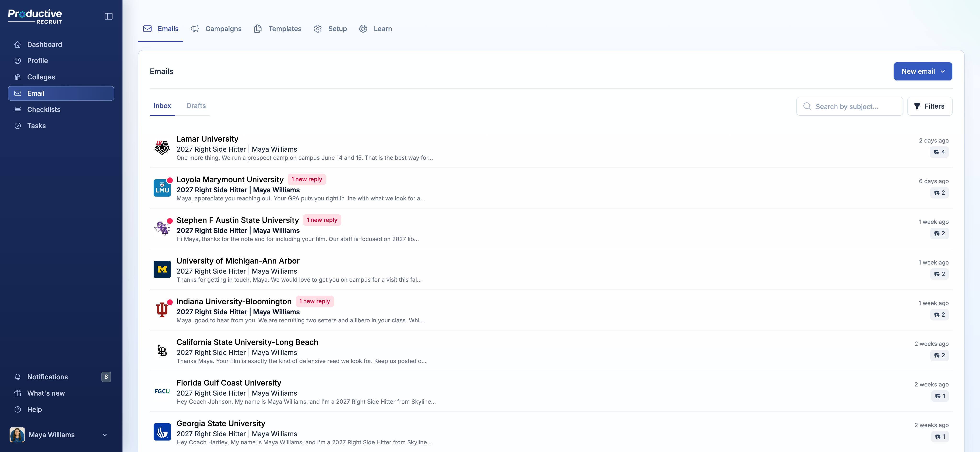Click the Notifications bell icon
The image size is (980, 452).
[17, 377]
